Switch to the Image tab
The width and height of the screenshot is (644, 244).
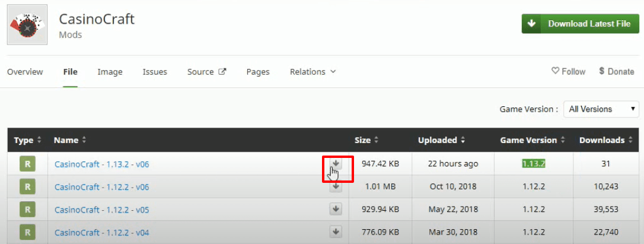point(110,72)
